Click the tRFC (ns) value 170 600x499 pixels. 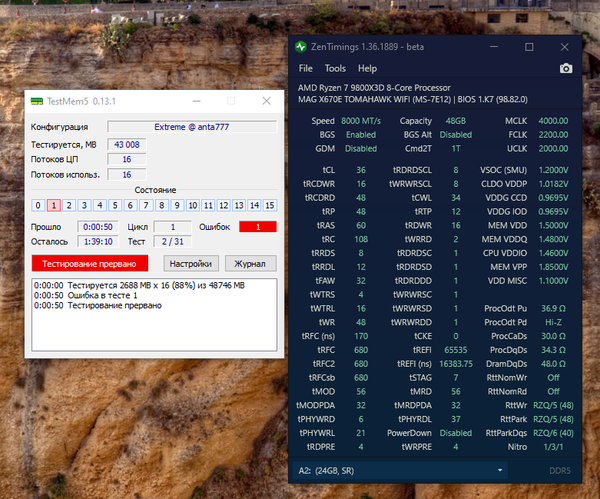coord(361,336)
